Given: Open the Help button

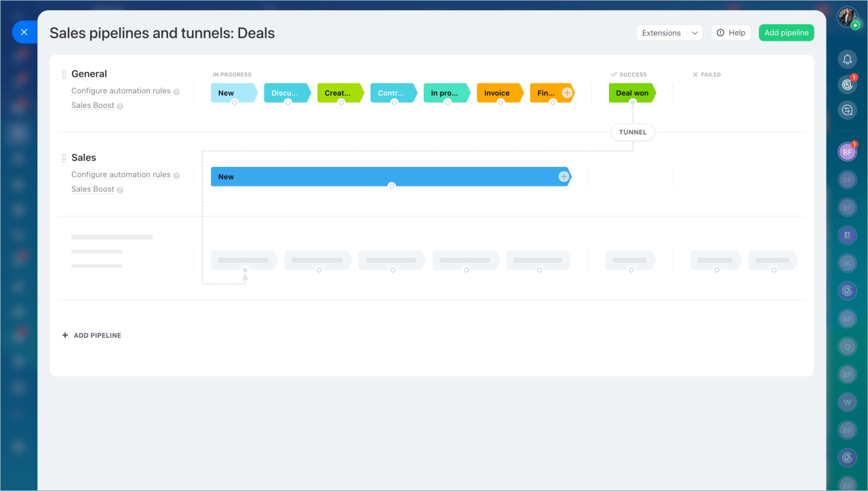Looking at the screenshot, I should [x=731, y=33].
